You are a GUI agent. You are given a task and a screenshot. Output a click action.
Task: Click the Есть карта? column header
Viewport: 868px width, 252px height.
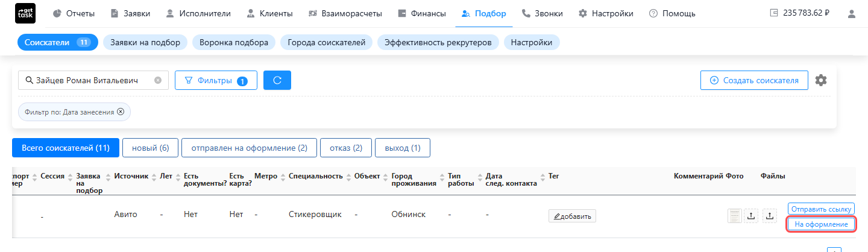pos(241,180)
